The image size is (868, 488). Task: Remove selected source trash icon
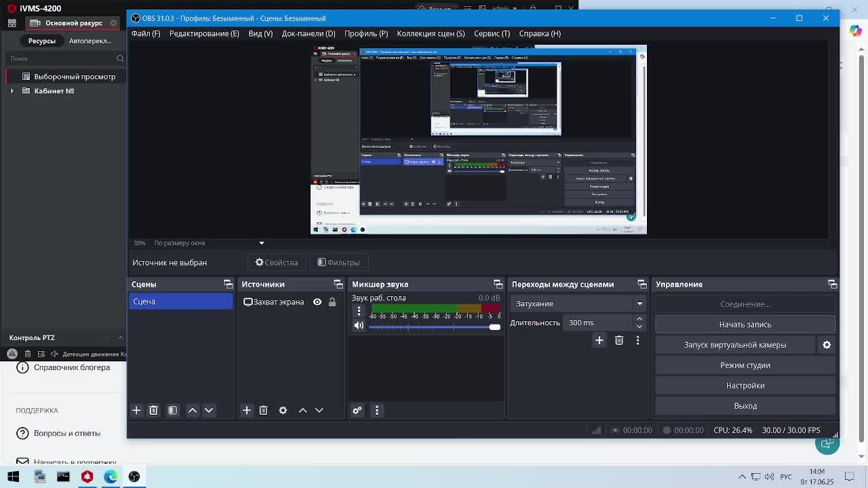point(263,410)
